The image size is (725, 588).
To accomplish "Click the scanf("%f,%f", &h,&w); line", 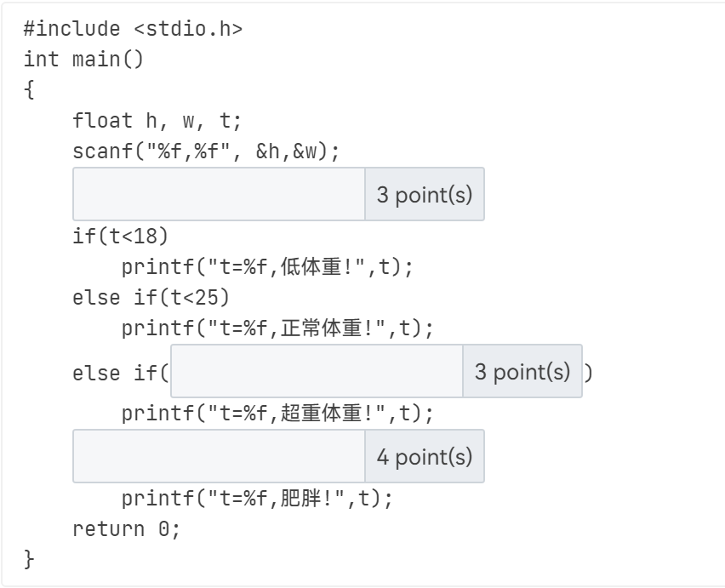I will click(x=206, y=151).
